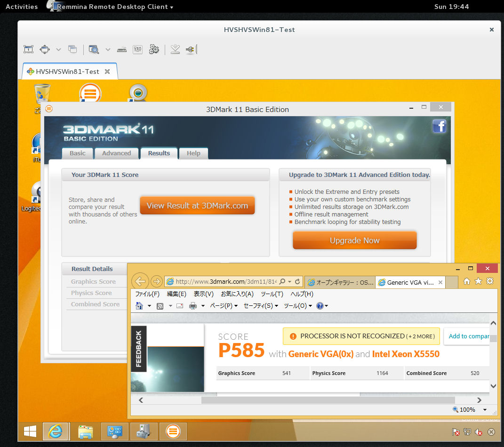Click View Result at 3DMark.com button

click(x=197, y=205)
